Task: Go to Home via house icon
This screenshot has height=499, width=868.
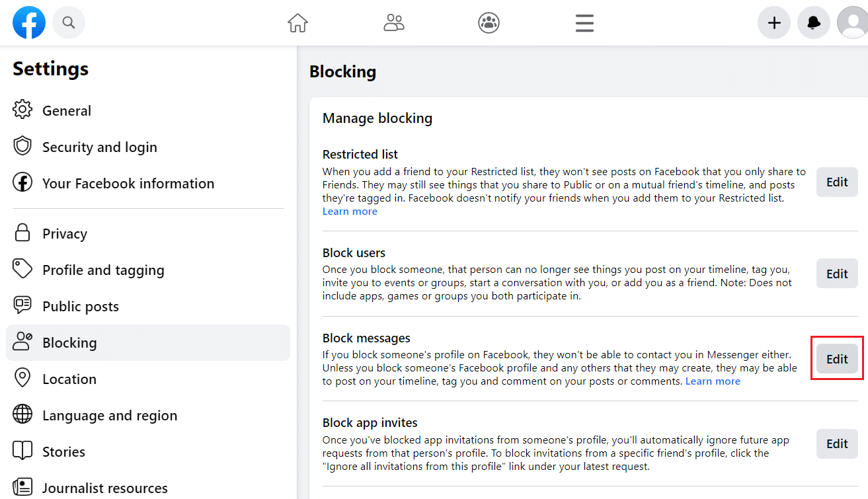Action: point(298,23)
